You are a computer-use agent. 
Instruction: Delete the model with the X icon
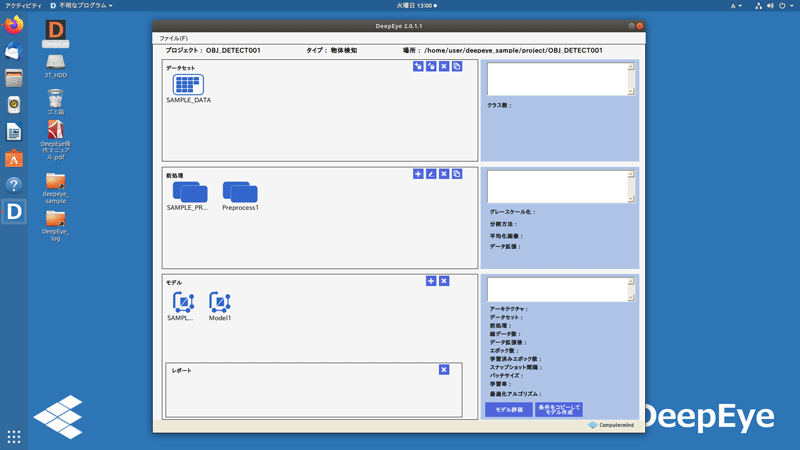click(x=444, y=281)
